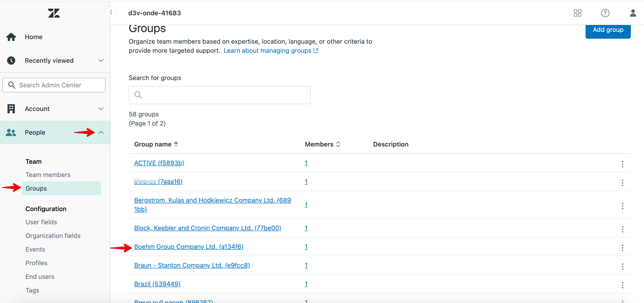Click the Search for groups field

pos(220,95)
